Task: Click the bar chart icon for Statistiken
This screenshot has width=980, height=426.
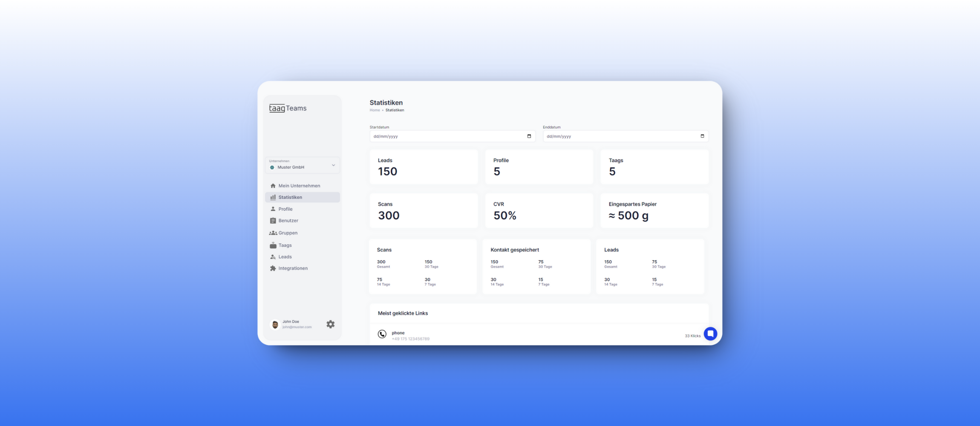Action: tap(273, 197)
